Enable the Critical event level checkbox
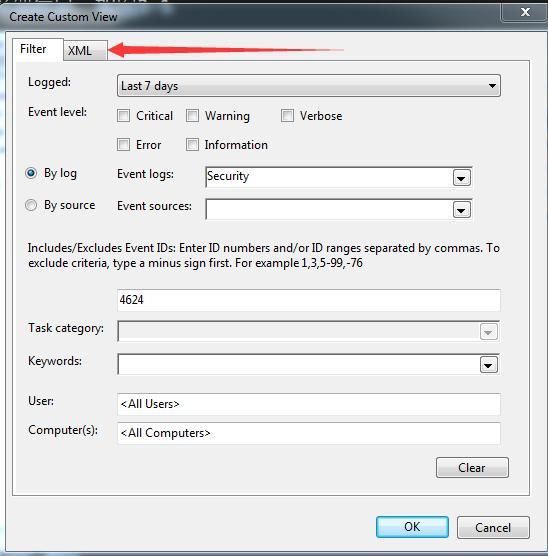Screen dimensions: 548x556 [x=123, y=116]
